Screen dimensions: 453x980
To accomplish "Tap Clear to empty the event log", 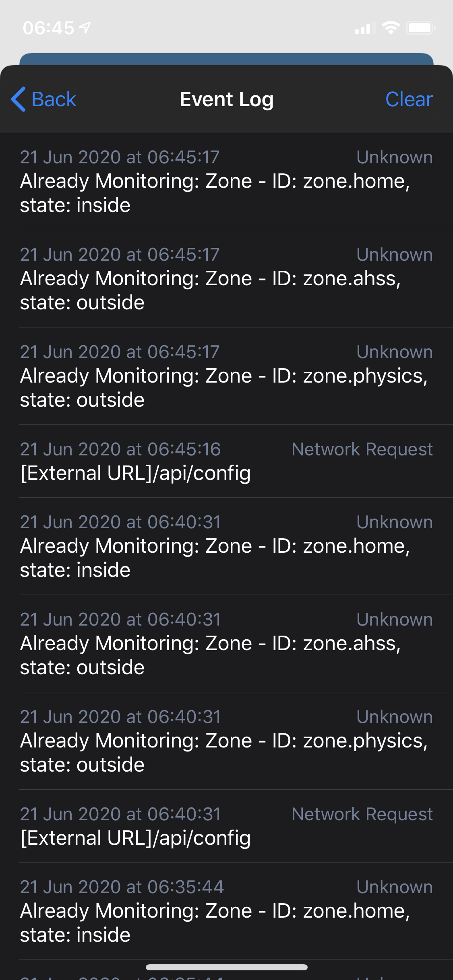I will 409,99.
